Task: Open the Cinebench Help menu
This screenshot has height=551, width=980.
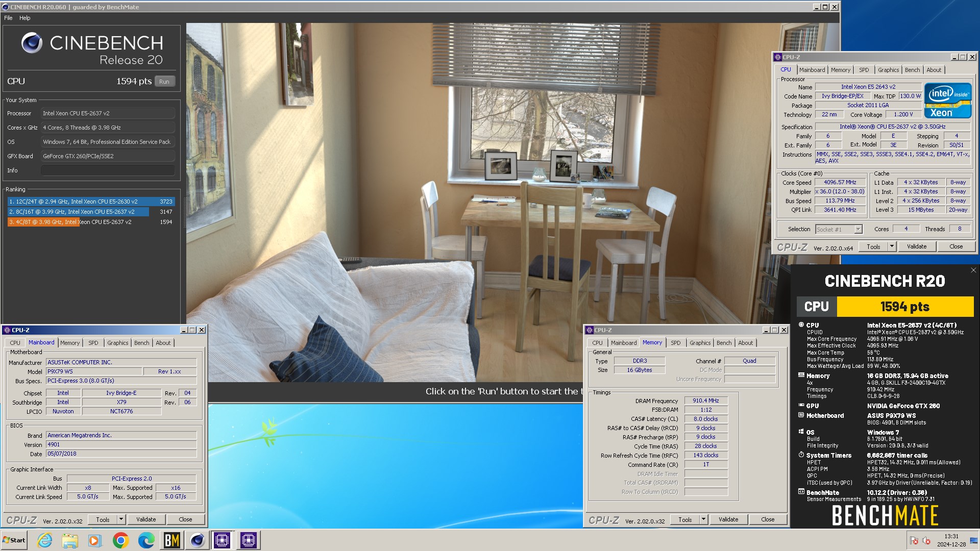Action: [x=25, y=18]
